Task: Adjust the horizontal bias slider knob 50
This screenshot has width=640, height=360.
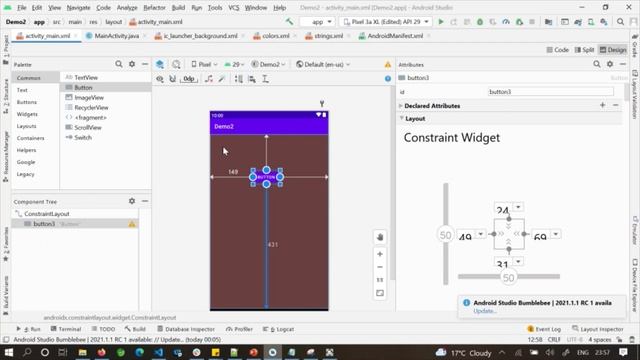Action: point(509,278)
